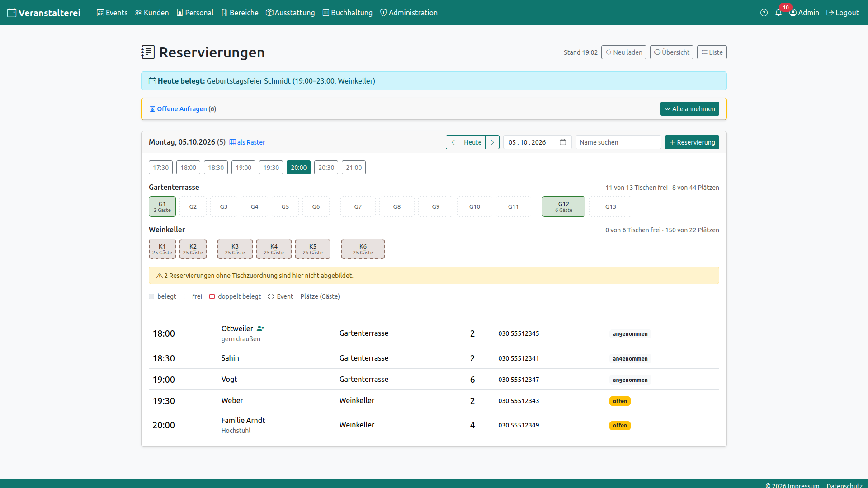Select the 18:00 time slot

click(x=188, y=168)
